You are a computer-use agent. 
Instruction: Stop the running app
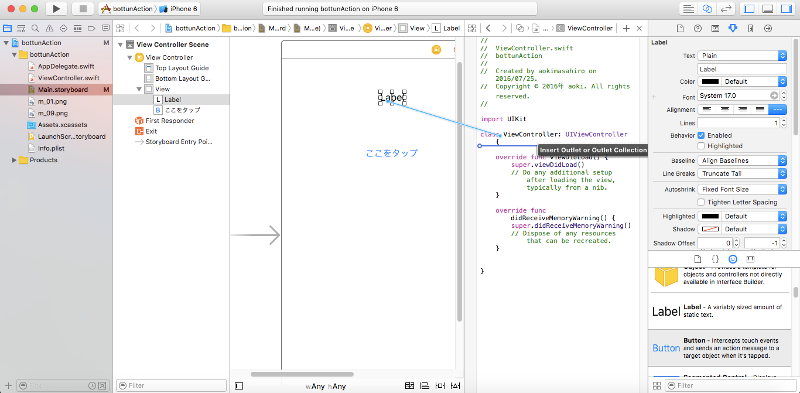(83, 9)
